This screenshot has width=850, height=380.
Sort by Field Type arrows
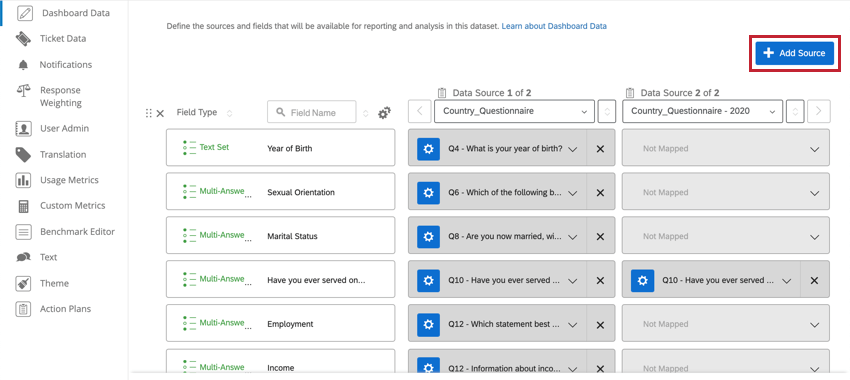coord(229,113)
